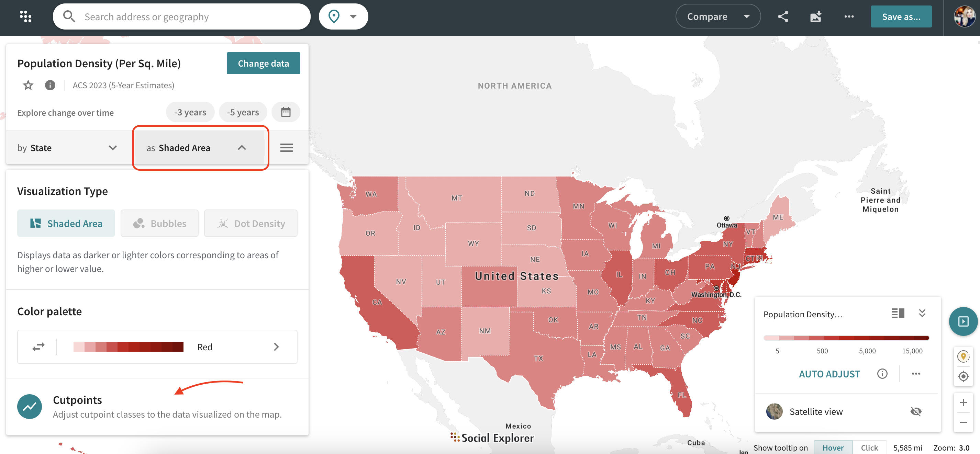Click the export image icon
Image resolution: width=980 pixels, height=454 pixels.
[816, 16]
